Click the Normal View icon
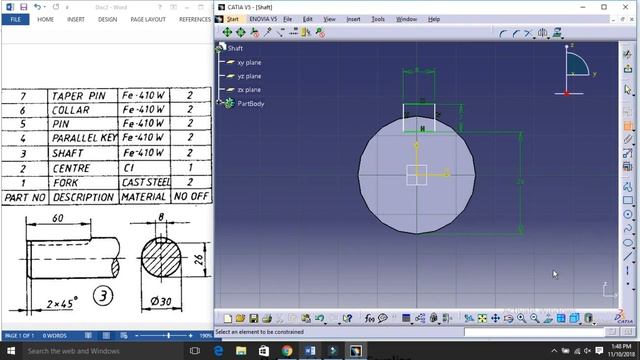 click(548, 318)
